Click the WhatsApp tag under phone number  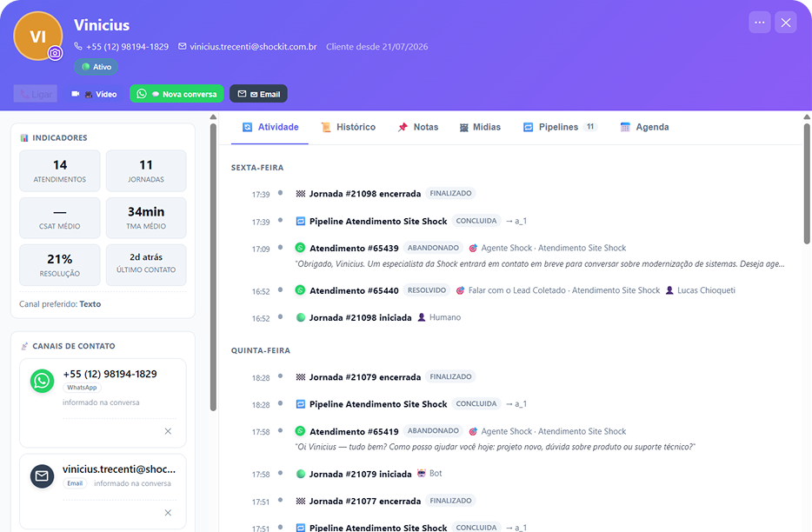[82, 388]
